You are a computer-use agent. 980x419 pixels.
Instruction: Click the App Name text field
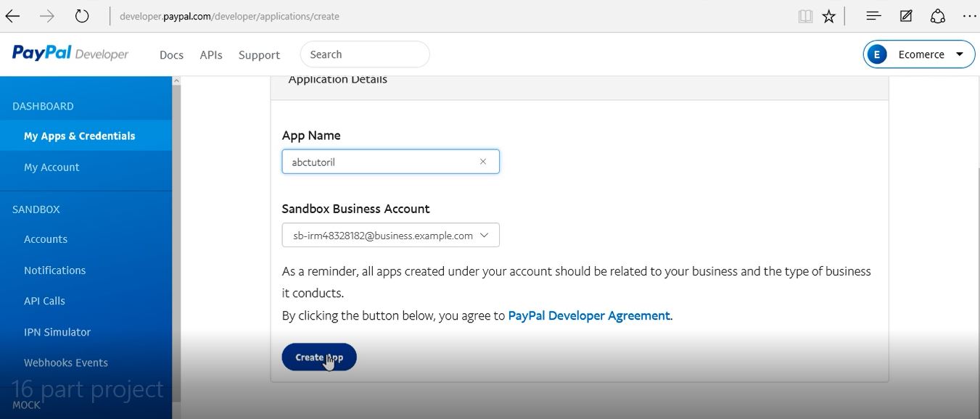coord(390,162)
